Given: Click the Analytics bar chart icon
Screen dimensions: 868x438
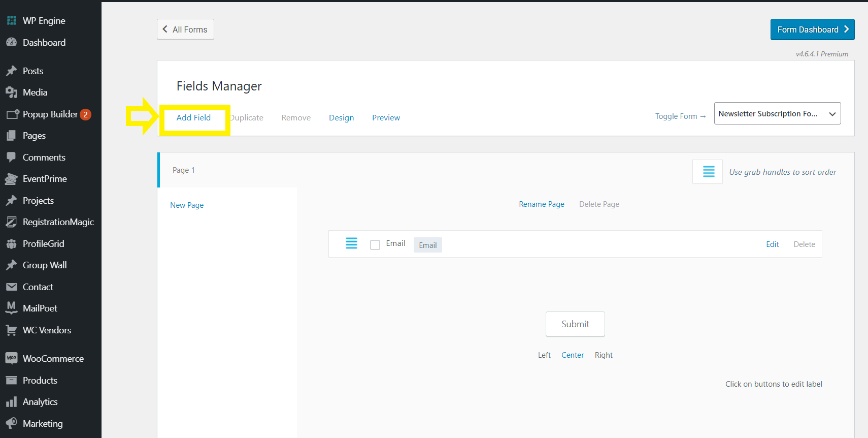Looking at the screenshot, I should (11, 402).
